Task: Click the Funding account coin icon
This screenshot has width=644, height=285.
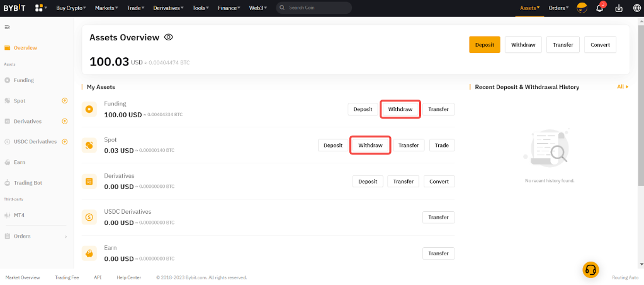Action: coord(89,109)
